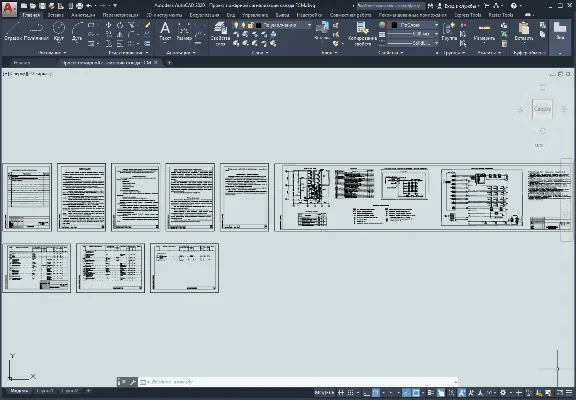Screen dimensions: 576x400
Task: Open the Layer Properties (Свойства слоя) panel
Action: click(x=220, y=34)
